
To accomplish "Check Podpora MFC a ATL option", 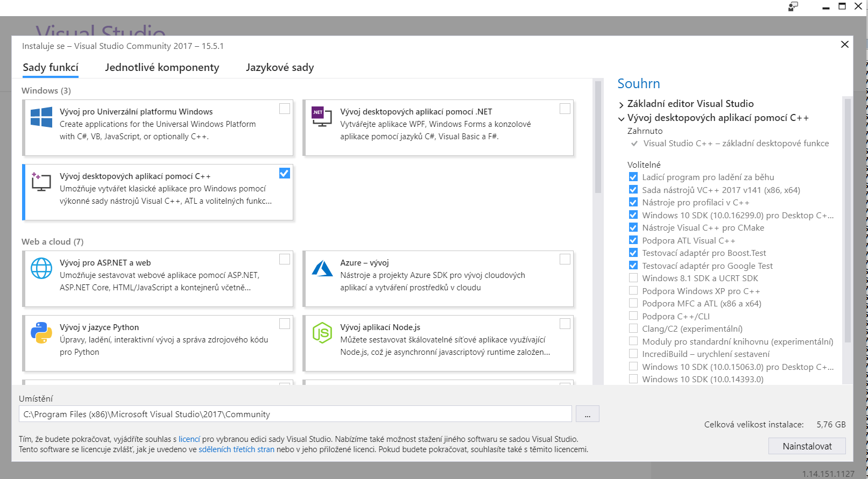I will (x=633, y=303).
